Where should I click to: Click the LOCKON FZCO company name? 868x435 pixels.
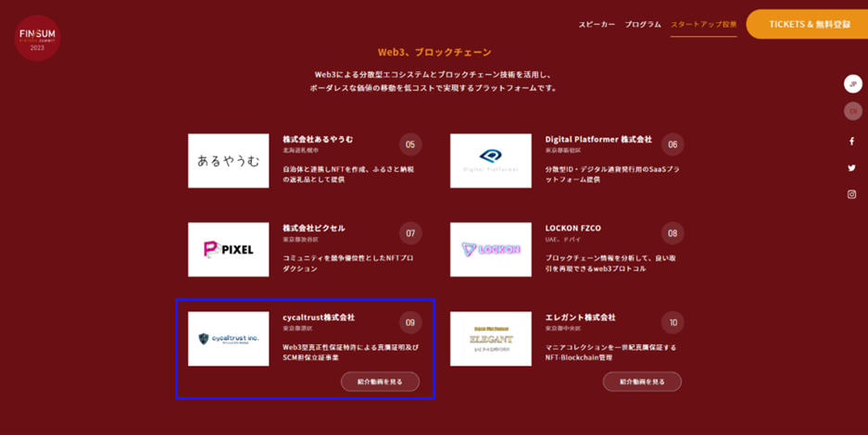click(572, 229)
